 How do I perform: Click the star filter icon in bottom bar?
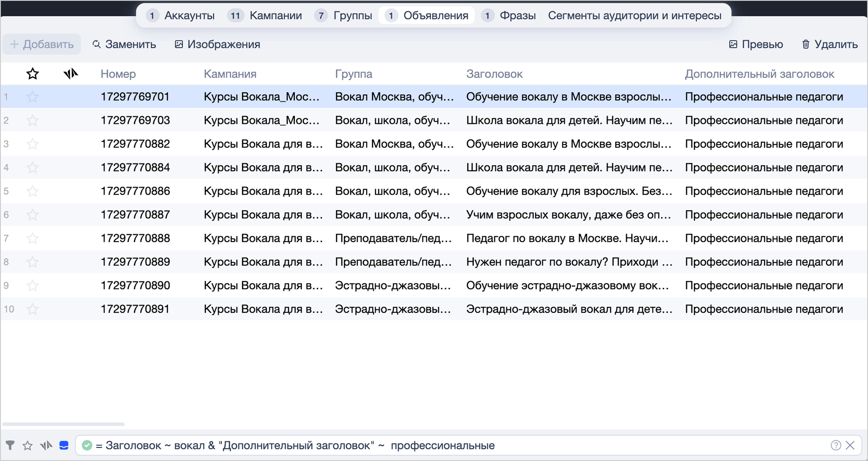click(28, 445)
